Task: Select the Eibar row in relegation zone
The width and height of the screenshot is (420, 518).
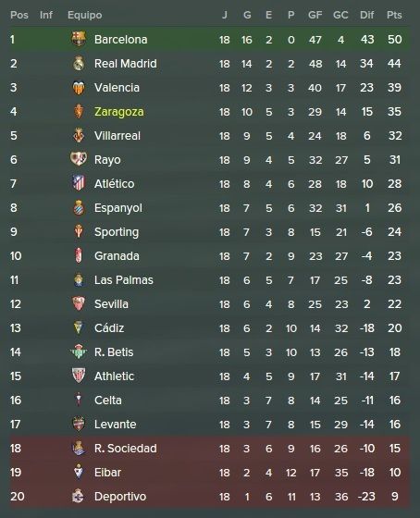Action: click(x=210, y=473)
